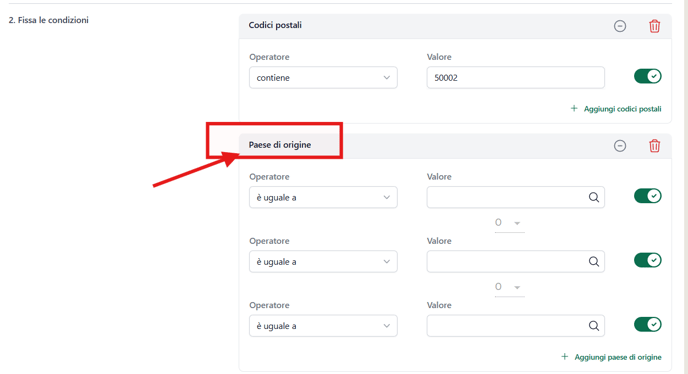Collapse the Codici postali section with minus icon
The height and width of the screenshot is (374, 688).
click(x=620, y=26)
